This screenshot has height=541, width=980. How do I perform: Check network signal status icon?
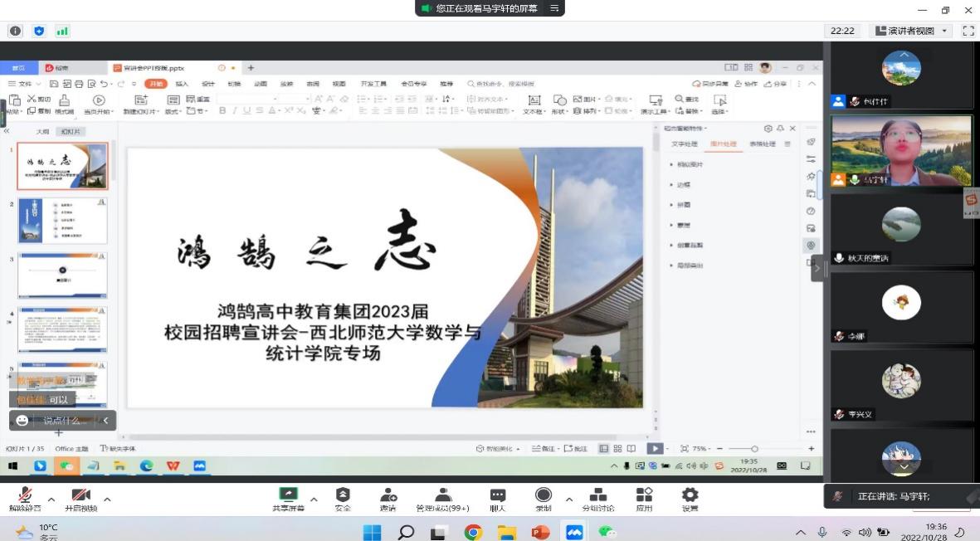[62, 31]
